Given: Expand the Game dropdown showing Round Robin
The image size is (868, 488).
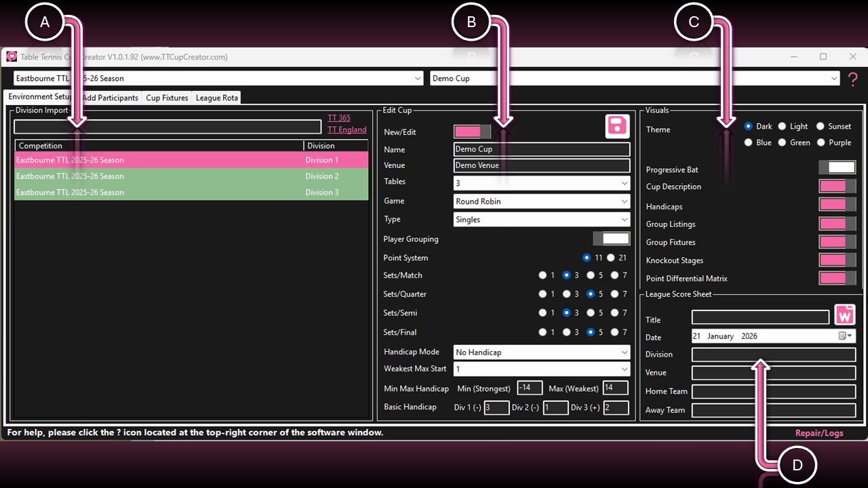Looking at the screenshot, I should pyautogui.click(x=542, y=201).
